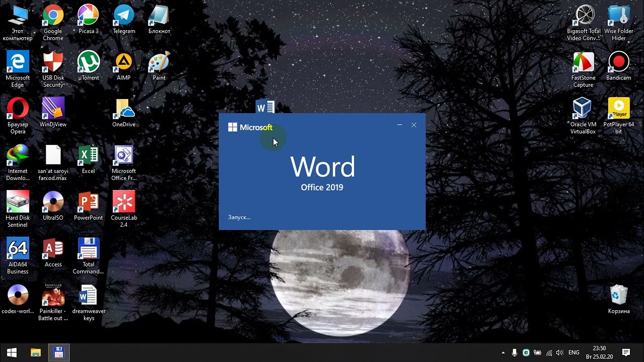Viewport: 644px width, 362px height.
Task: Select the Picasa 3 shortcut
Action: coord(89,20)
